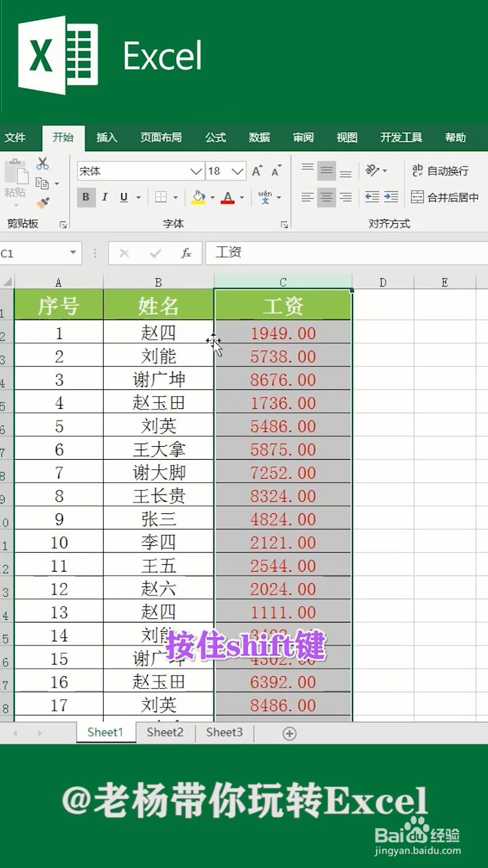Click cell with salary 8676.00
This screenshot has width=488, height=868.
point(283,379)
